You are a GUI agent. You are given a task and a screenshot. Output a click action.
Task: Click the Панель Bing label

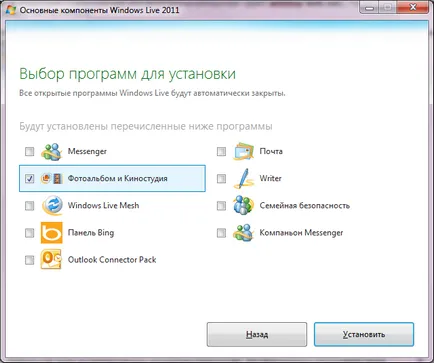(x=91, y=233)
